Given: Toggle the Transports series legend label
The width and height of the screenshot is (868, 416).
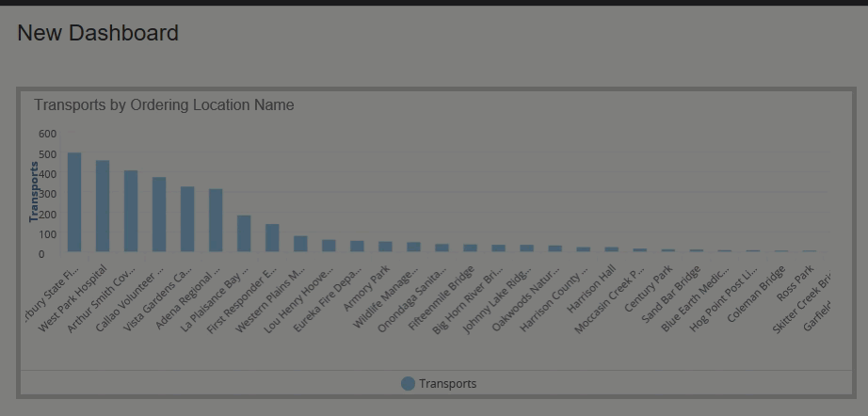Looking at the screenshot, I should (x=447, y=383).
